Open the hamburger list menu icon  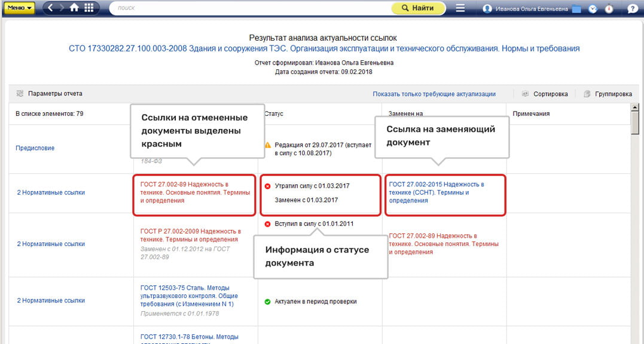click(460, 8)
